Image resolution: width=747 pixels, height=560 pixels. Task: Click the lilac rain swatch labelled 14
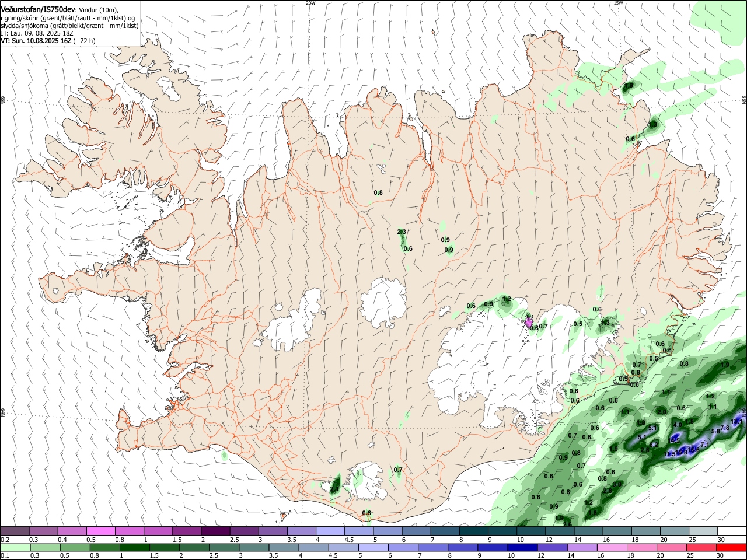tap(582, 548)
